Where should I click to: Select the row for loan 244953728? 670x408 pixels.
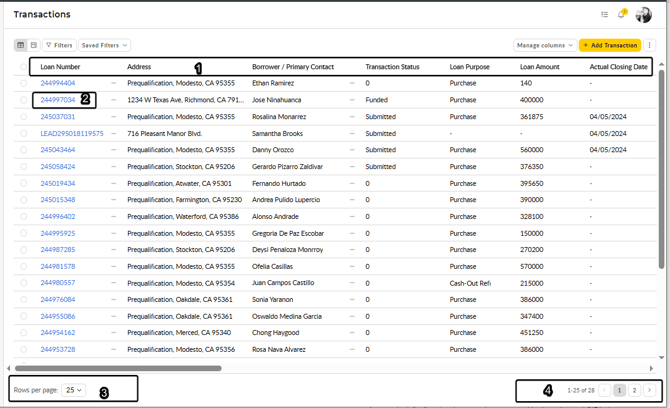tap(24, 349)
